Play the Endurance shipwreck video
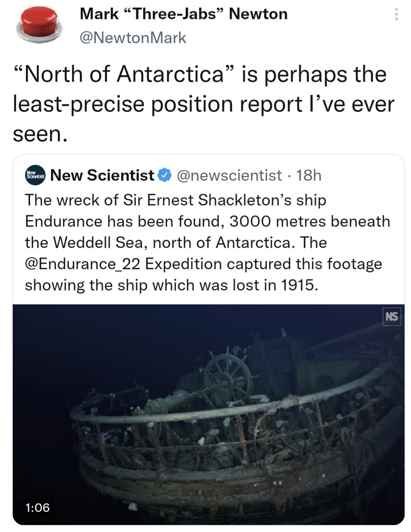The image size is (411, 532). 209,414
